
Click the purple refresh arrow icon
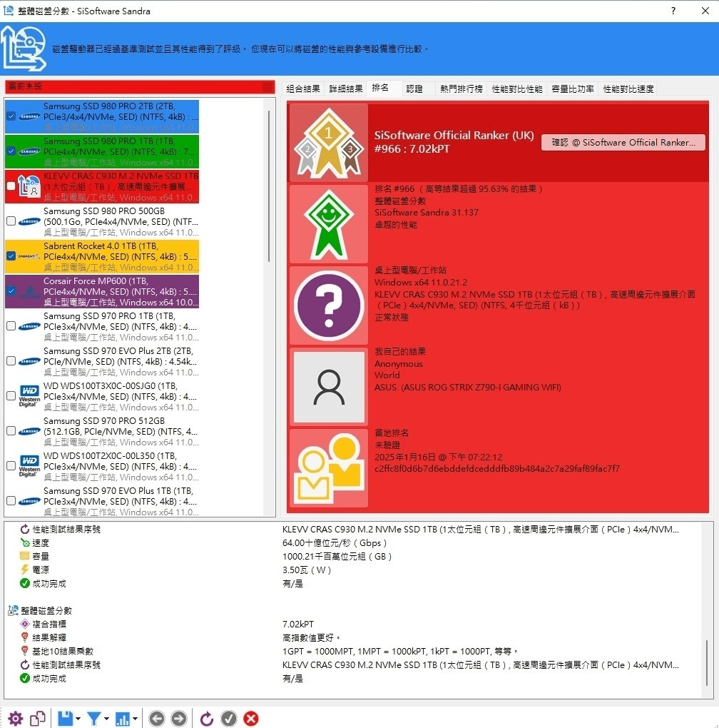pyautogui.click(x=206, y=718)
